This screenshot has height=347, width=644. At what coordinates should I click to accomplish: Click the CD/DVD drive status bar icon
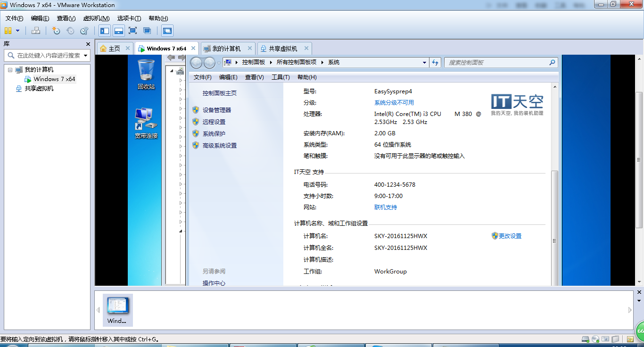pos(595,339)
